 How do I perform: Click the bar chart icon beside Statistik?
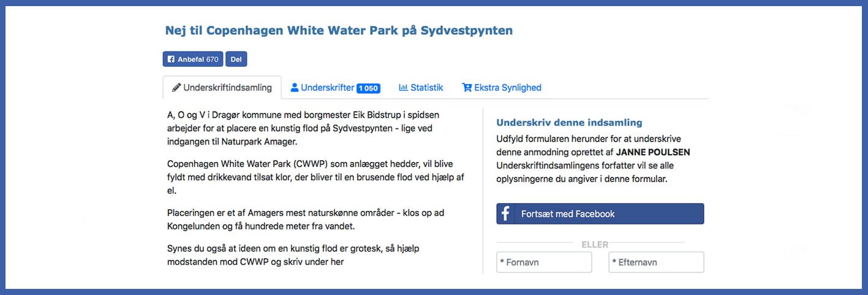point(403,87)
